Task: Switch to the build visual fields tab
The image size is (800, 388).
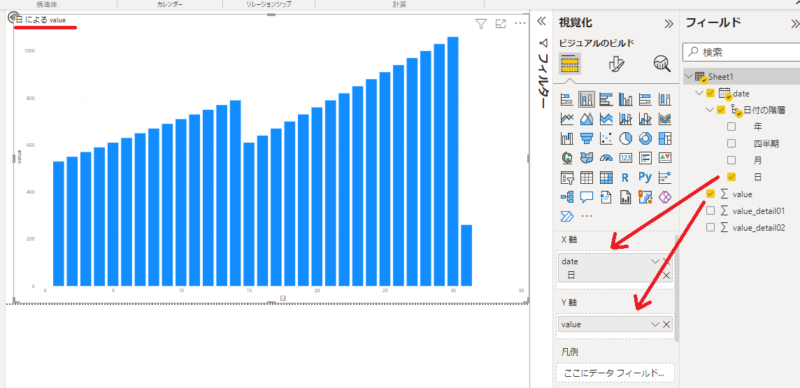Action: (x=569, y=63)
